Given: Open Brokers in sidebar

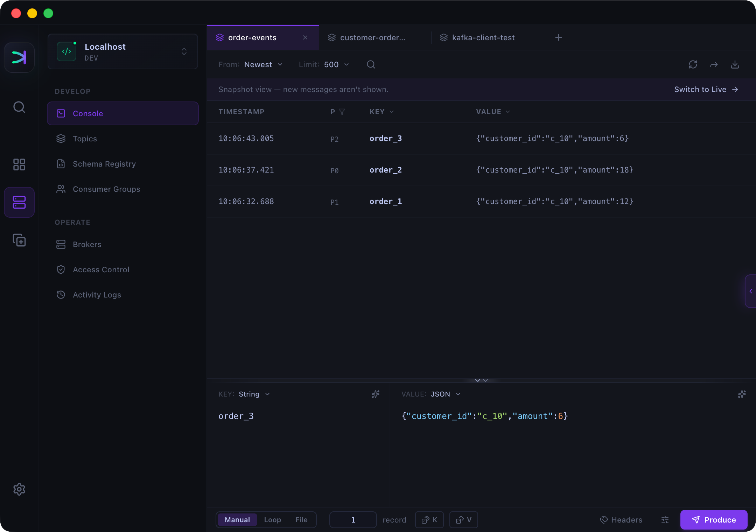Looking at the screenshot, I should click(123, 244).
